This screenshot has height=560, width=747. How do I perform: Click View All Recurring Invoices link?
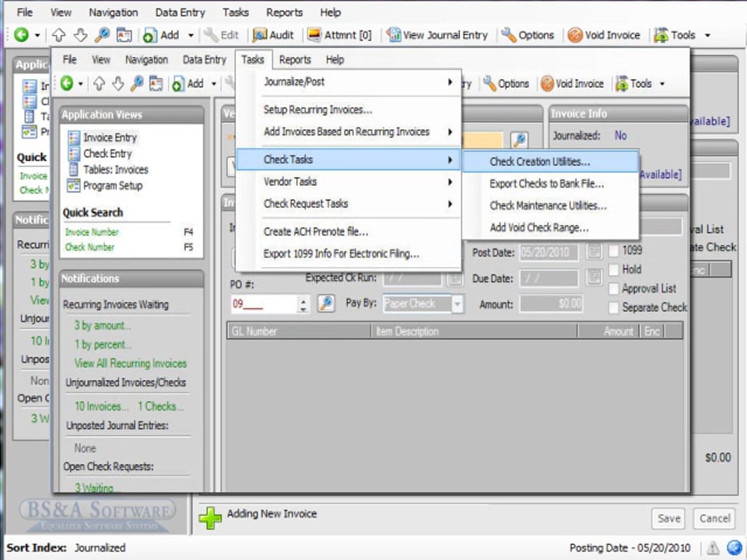[x=131, y=363]
